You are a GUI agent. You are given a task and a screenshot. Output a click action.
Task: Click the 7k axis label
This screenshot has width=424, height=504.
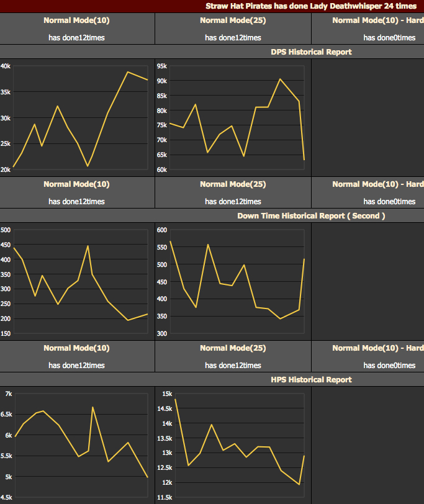(x=9, y=394)
